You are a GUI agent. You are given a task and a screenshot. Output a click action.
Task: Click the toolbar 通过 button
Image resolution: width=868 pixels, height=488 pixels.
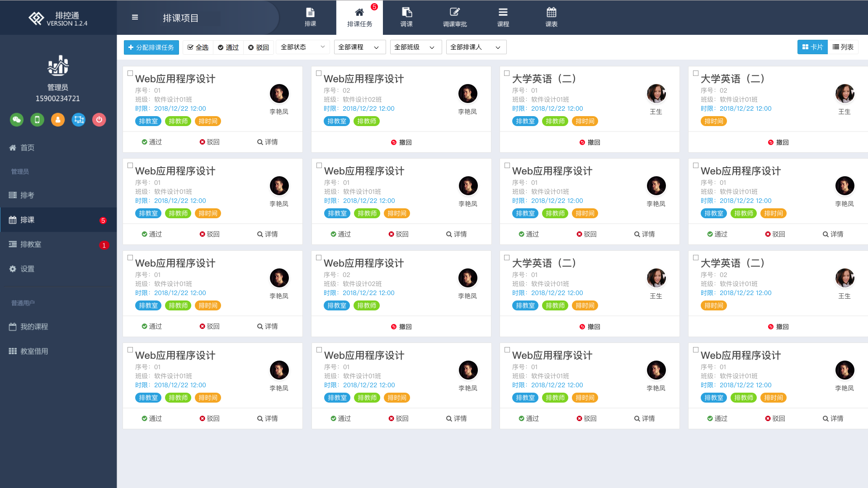pos(228,47)
